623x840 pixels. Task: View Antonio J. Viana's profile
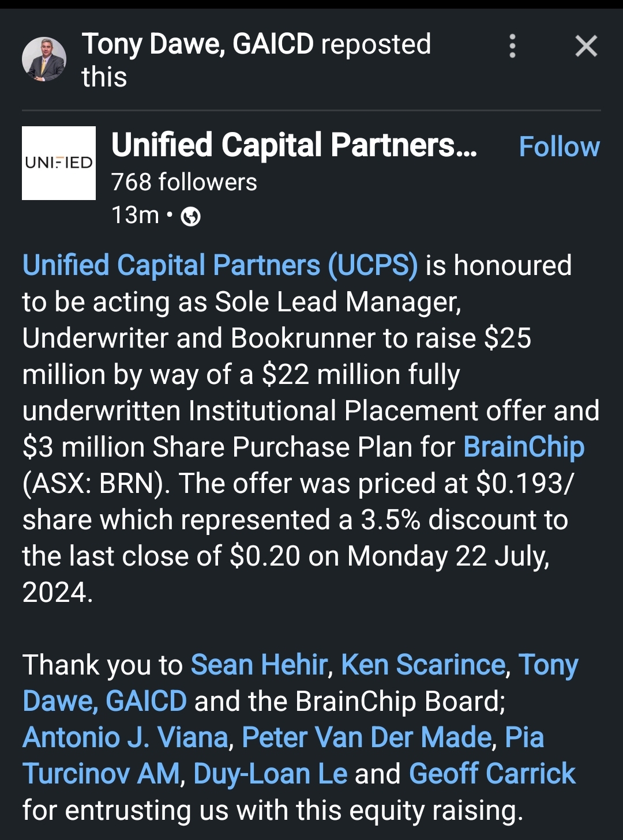tap(126, 737)
